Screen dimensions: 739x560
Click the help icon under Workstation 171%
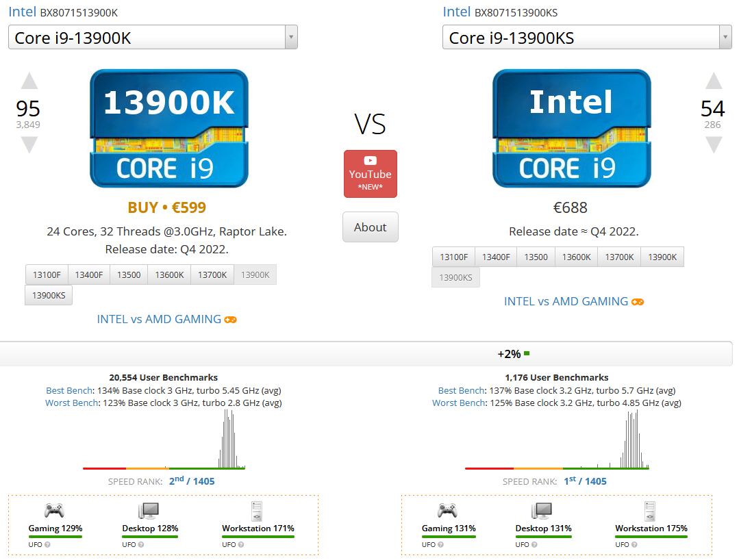241,544
